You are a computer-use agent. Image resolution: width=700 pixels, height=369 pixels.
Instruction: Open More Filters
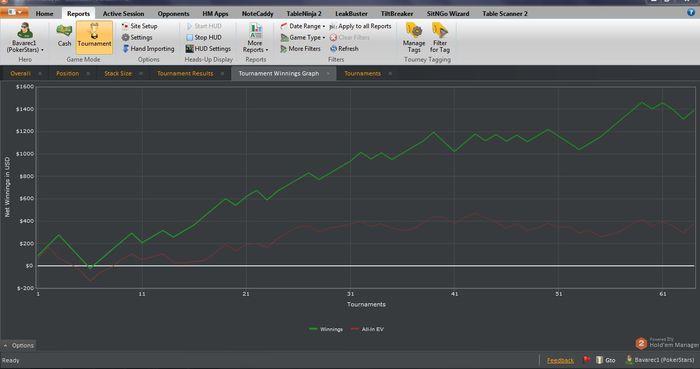point(300,49)
